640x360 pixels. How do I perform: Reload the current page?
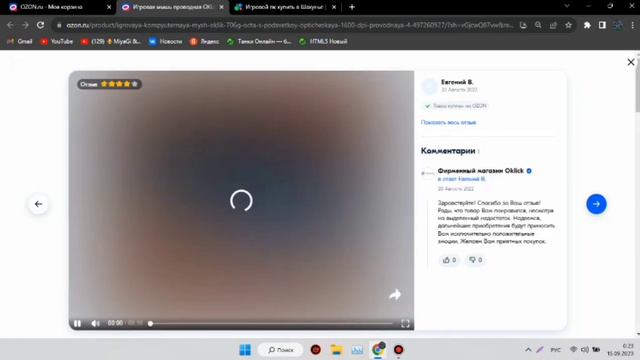point(40,25)
